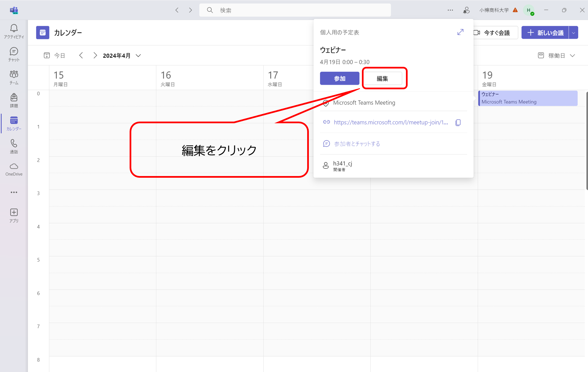Open sidebar more apps ellipsis

14,192
